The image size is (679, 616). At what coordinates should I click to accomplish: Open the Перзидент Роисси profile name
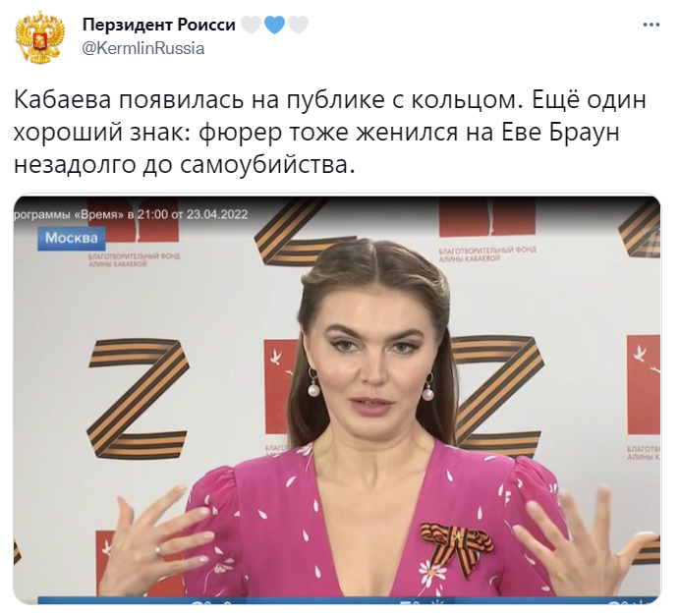point(159,25)
